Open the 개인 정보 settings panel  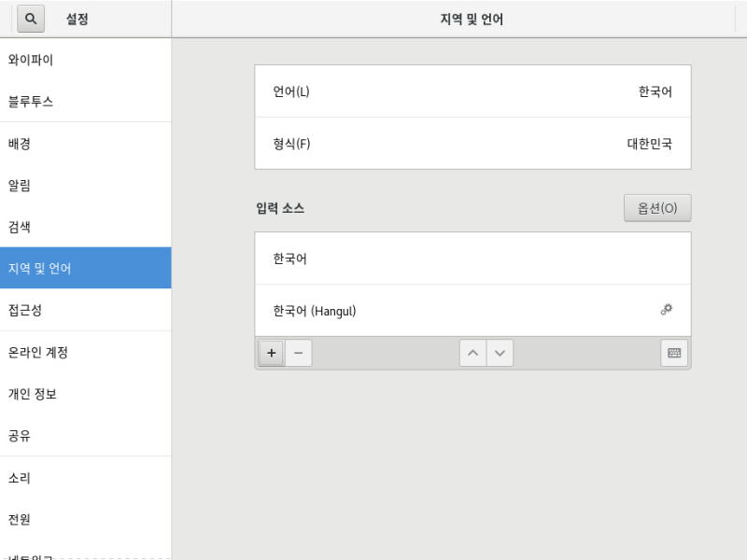(86, 393)
